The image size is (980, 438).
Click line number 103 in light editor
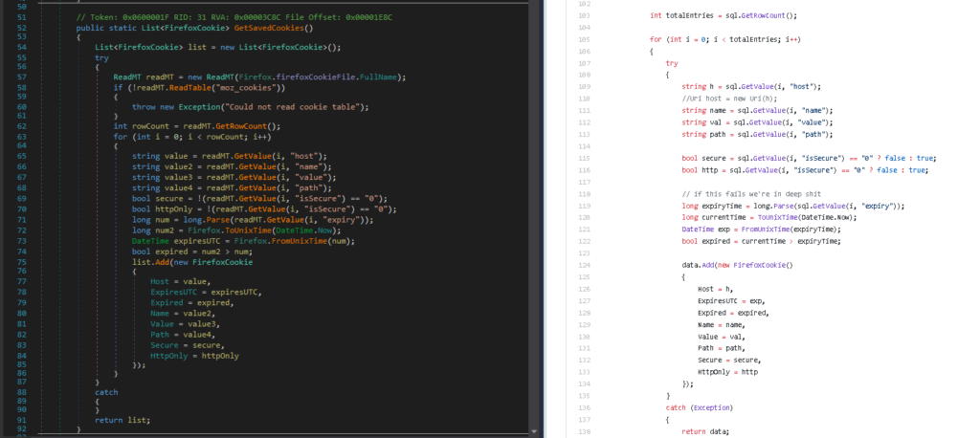pos(585,15)
